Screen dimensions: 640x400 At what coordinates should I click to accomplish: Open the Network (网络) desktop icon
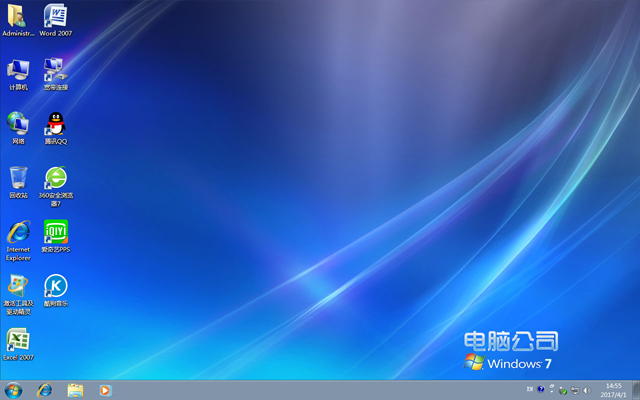tap(18, 123)
